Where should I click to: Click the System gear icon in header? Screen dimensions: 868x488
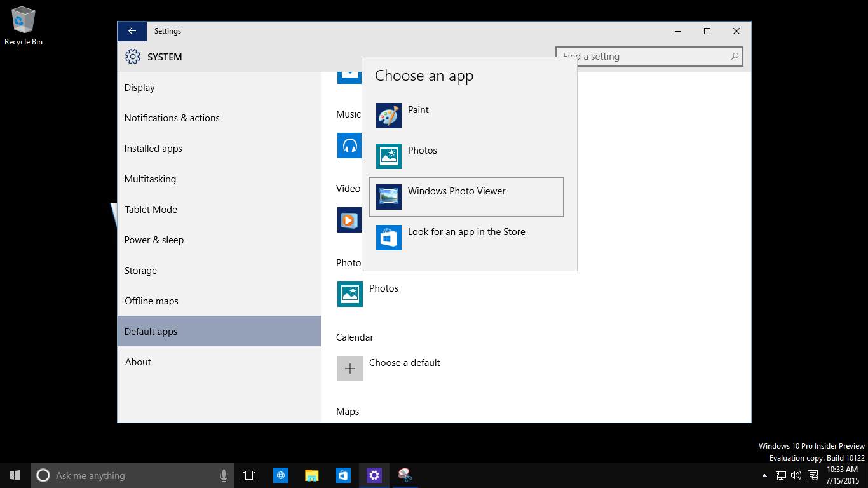133,57
